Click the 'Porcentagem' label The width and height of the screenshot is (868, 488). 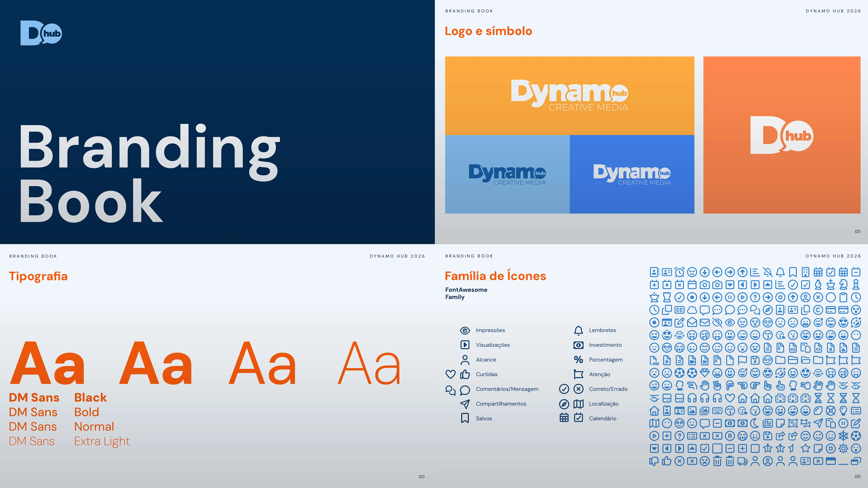[x=606, y=360]
